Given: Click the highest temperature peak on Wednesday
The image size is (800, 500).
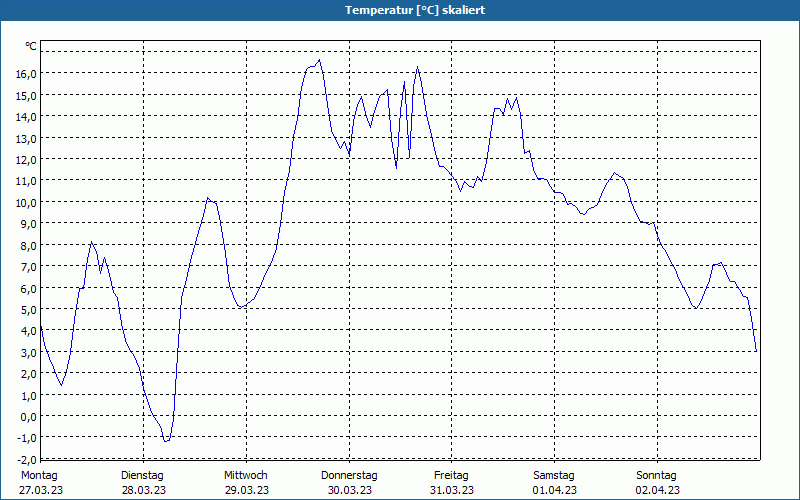Looking at the screenshot, I should [x=319, y=60].
